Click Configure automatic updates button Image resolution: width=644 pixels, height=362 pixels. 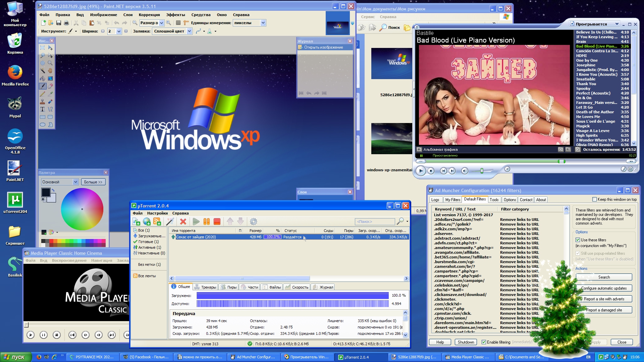pyautogui.click(x=604, y=288)
